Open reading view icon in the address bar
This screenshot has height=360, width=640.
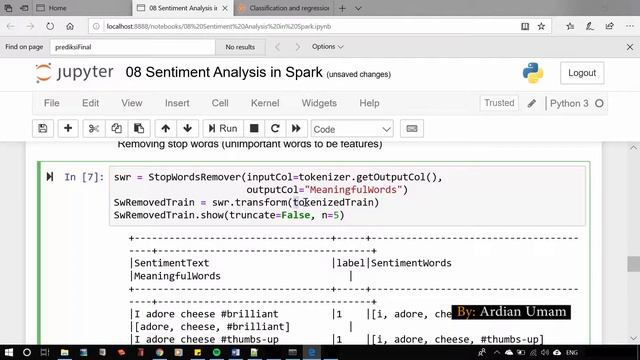[525, 27]
